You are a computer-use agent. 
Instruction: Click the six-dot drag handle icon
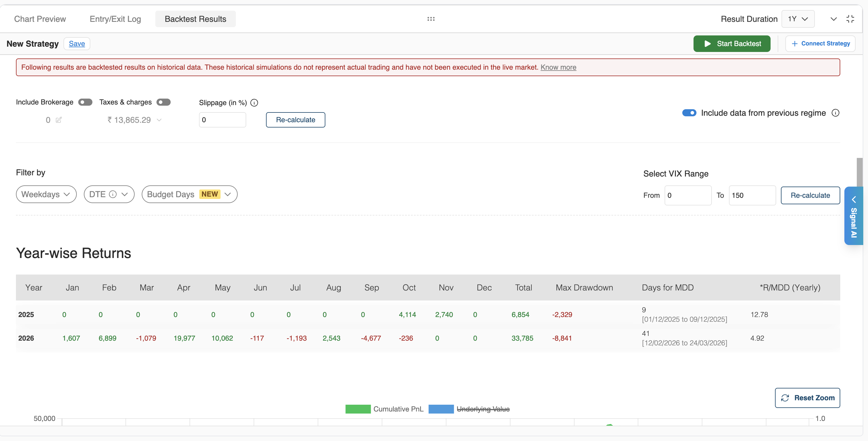pos(431,19)
